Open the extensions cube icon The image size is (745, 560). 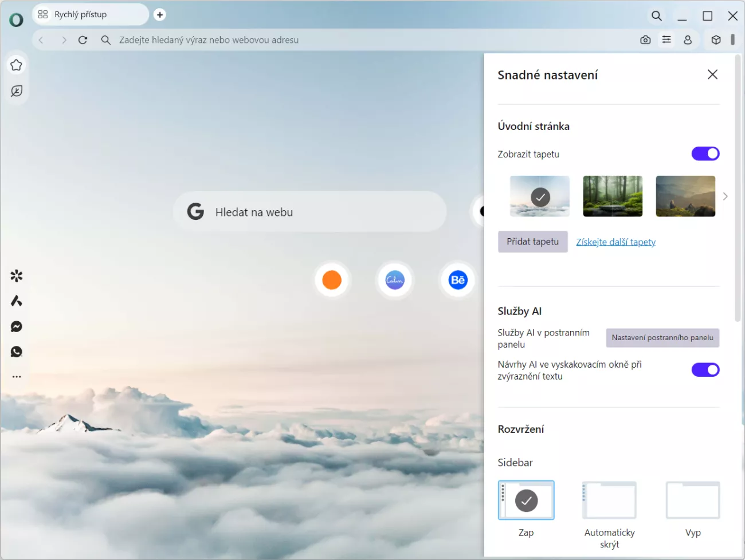point(716,40)
